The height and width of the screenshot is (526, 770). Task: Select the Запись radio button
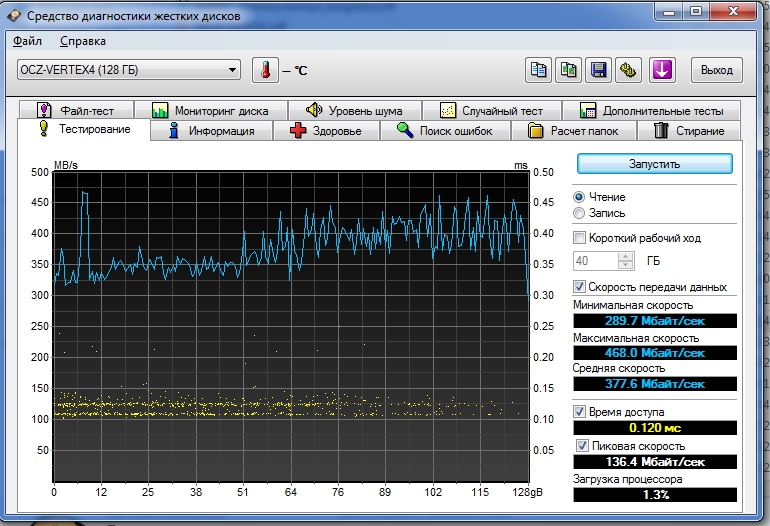[x=579, y=213]
